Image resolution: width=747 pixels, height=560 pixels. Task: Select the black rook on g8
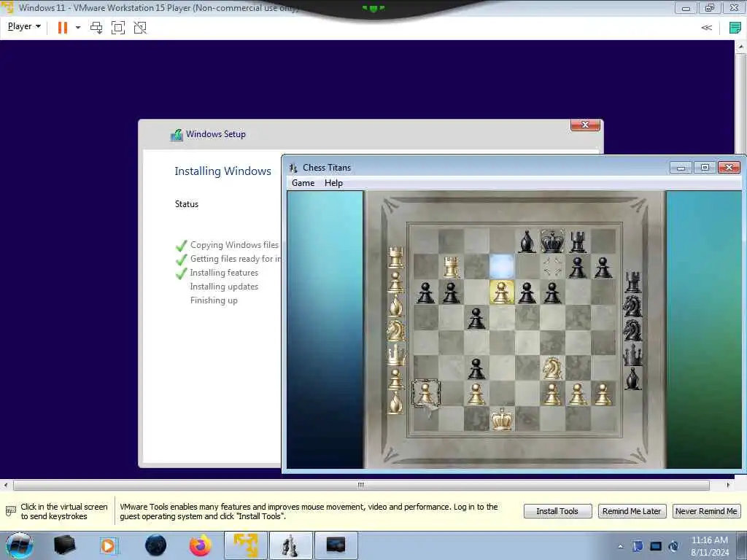click(578, 241)
